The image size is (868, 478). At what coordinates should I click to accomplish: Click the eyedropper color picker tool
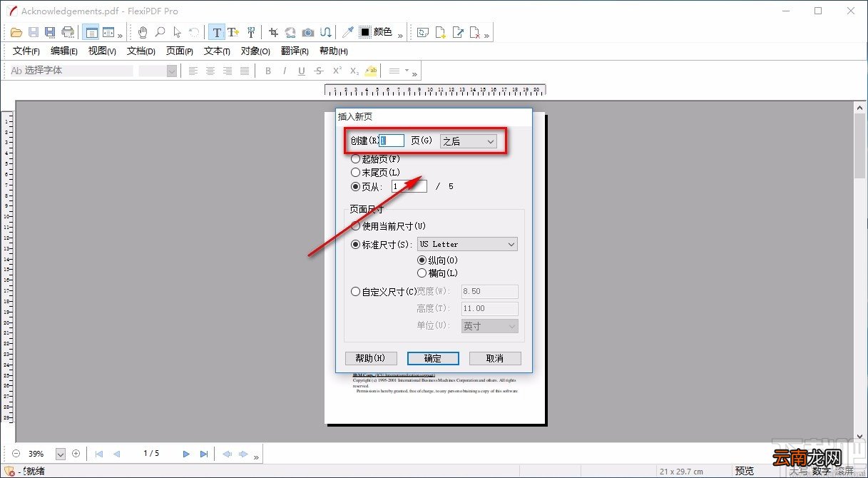point(348,32)
